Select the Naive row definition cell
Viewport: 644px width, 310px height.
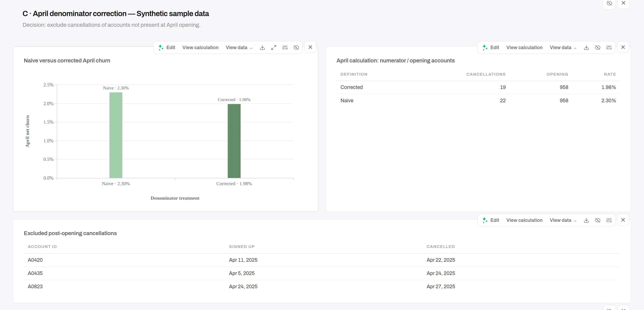point(347,100)
